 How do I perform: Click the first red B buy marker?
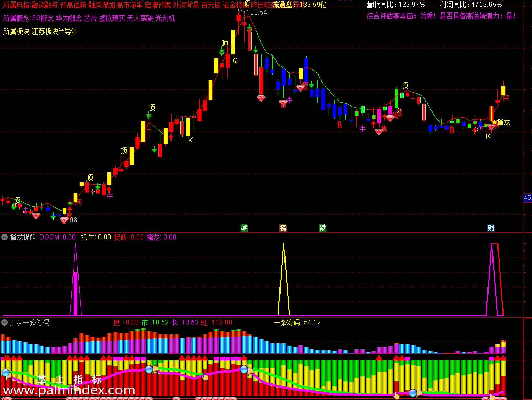[339, 125]
